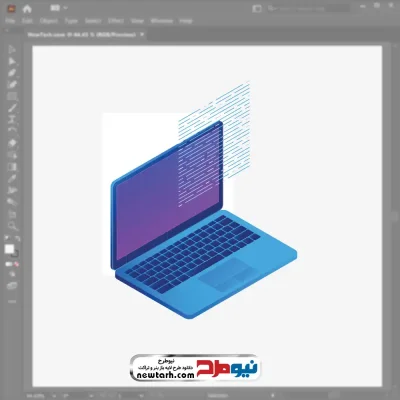Open the Window menu

(x=162, y=21)
